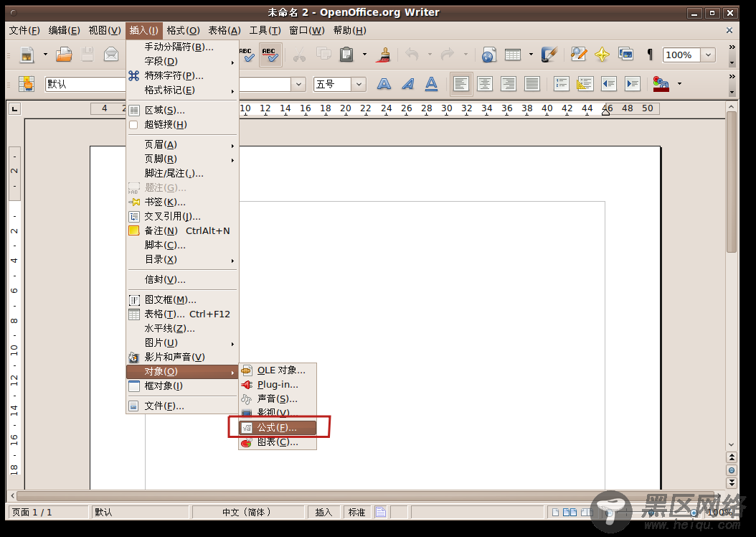Apply italic letter A icon
756x537 pixels.
[408, 84]
